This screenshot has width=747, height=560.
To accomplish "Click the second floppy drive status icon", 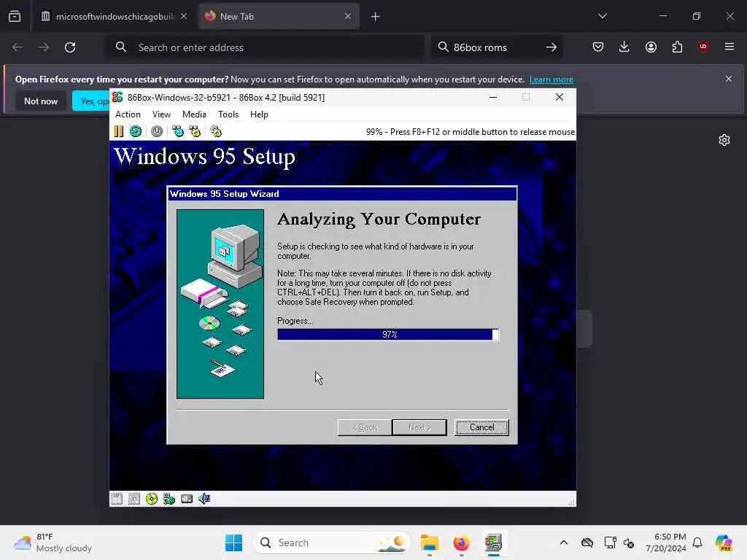I will (x=134, y=499).
